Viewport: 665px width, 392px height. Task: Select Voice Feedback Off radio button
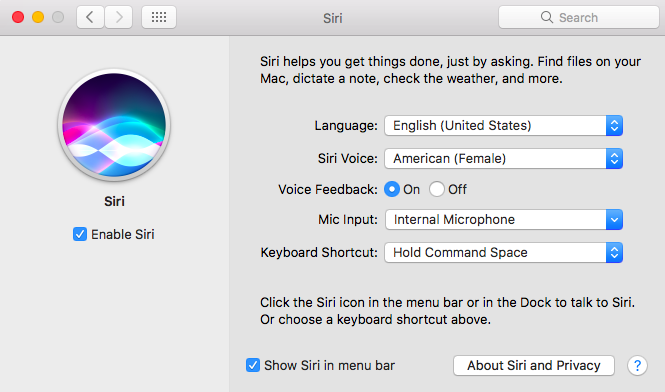click(437, 189)
